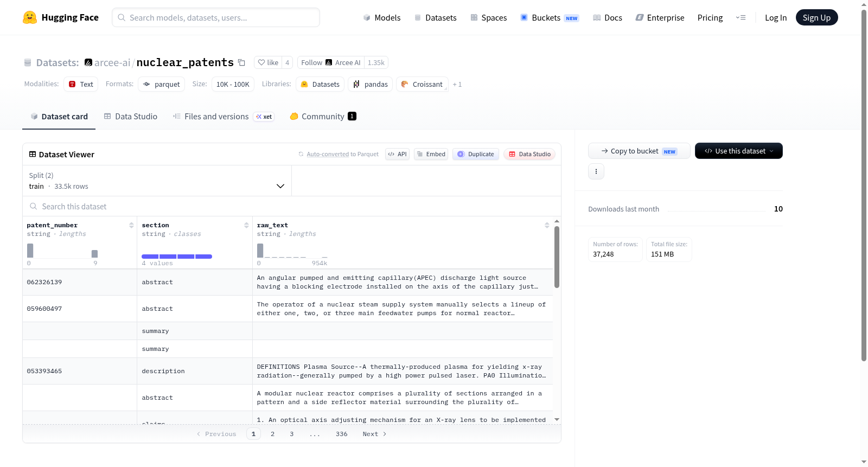Select the Datasets library tag

coord(320,84)
